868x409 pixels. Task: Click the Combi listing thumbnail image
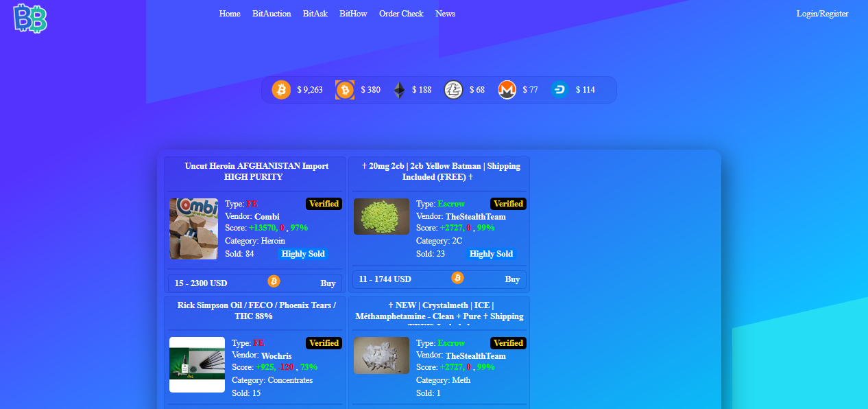tap(193, 229)
